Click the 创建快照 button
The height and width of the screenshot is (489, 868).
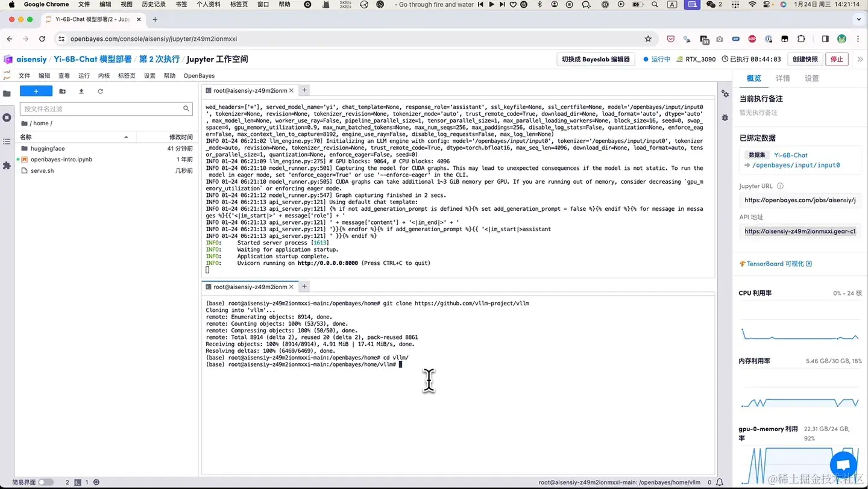point(805,59)
